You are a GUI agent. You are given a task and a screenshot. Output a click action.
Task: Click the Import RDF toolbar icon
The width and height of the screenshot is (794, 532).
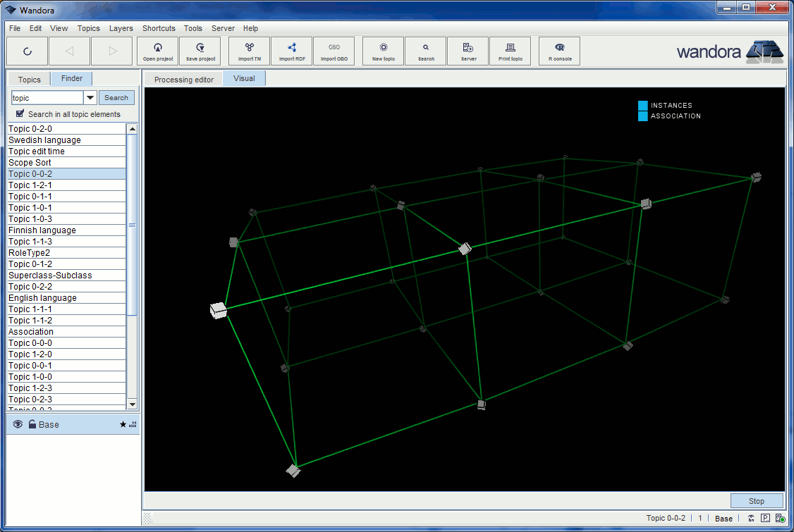click(291, 51)
